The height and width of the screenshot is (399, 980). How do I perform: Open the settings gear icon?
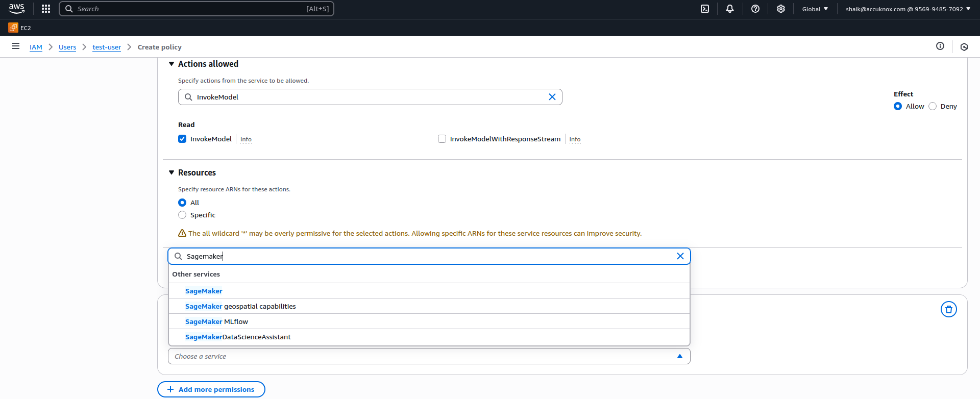(x=781, y=9)
